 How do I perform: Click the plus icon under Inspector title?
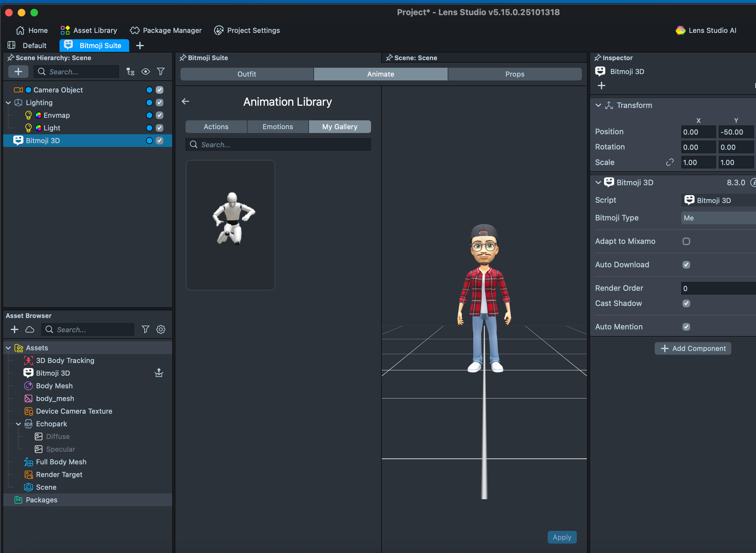tap(601, 86)
